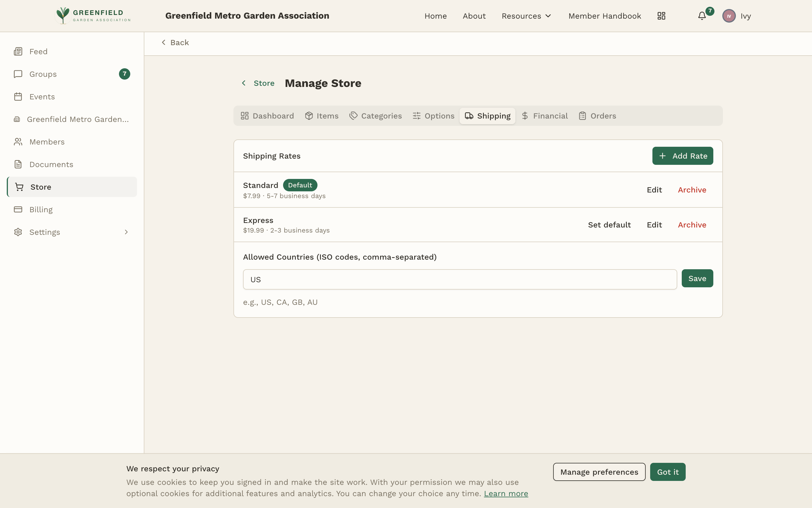Viewport: 812px width, 508px height.
Task: Archive the Express shipping rate
Action: coord(692,225)
